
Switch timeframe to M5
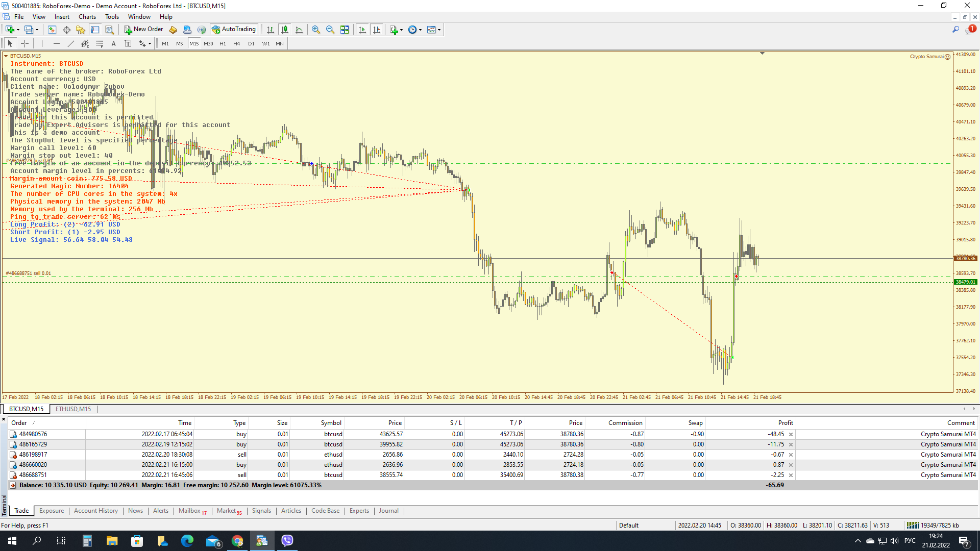pos(180,43)
